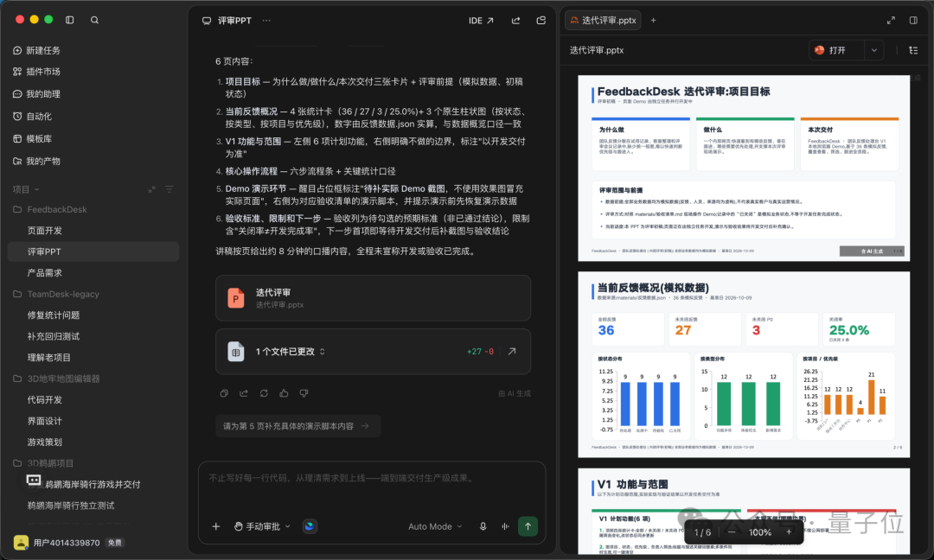Open search with the magnifier icon

[x=95, y=20]
